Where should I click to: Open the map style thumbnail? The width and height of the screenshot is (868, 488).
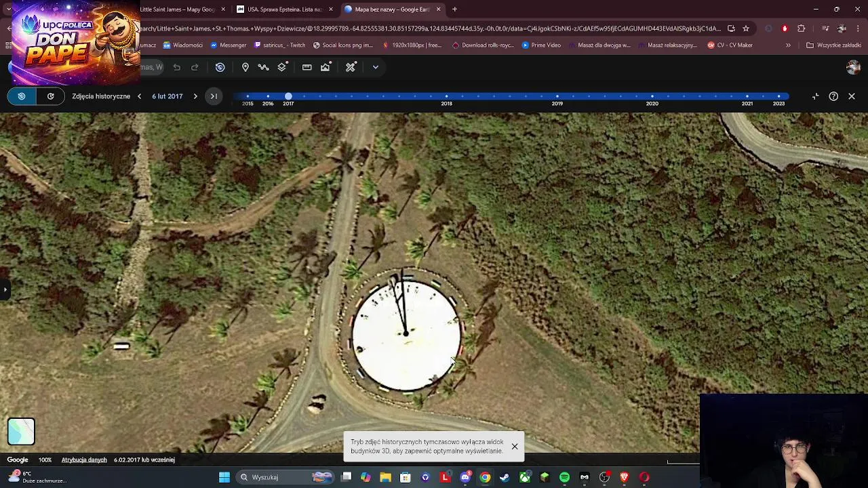[21, 431]
